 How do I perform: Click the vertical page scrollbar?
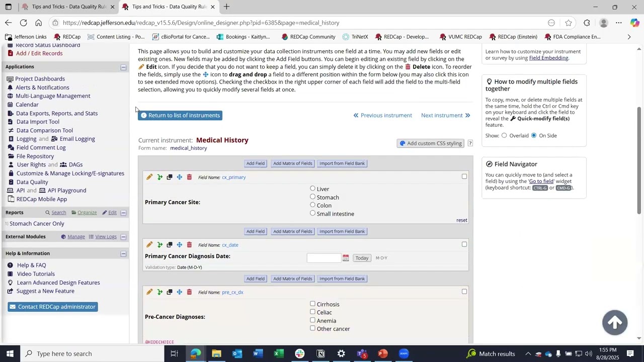639,161
